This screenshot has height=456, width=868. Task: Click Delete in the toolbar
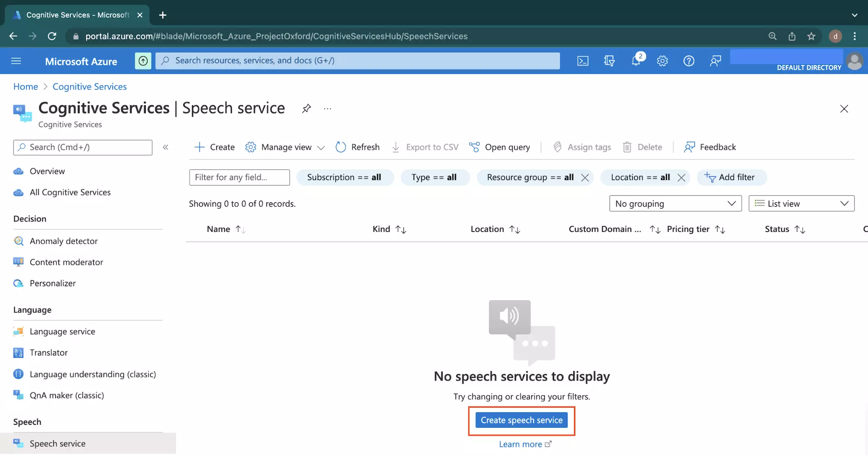[642, 147]
